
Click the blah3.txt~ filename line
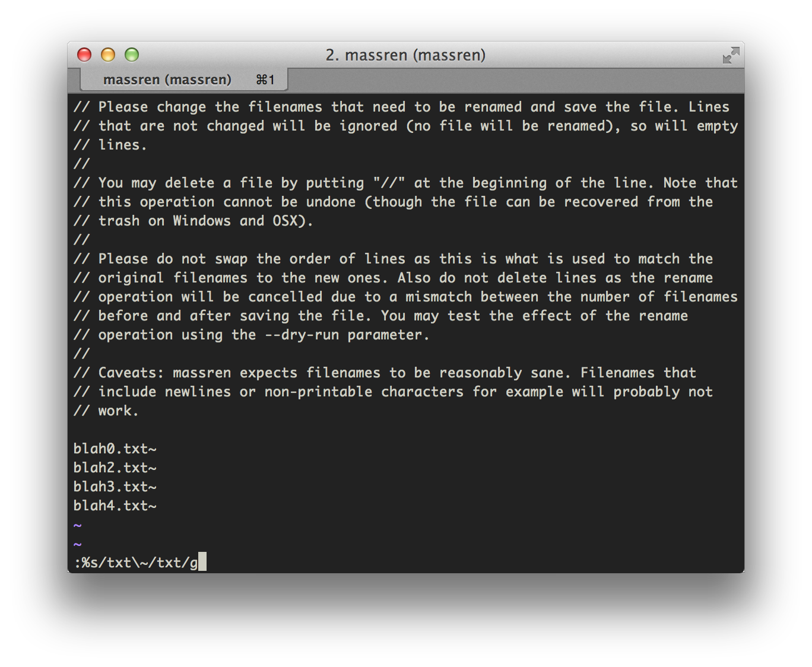(115, 487)
